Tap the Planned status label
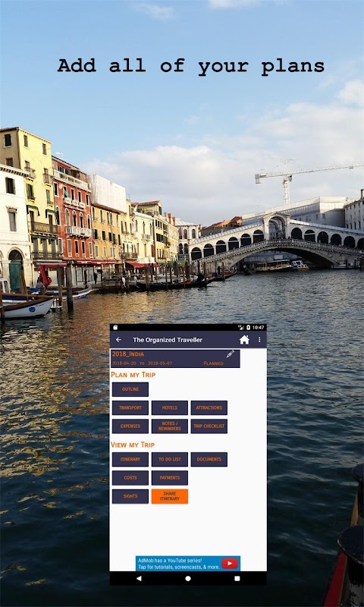The width and height of the screenshot is (364, 607). (x=214, y=363)
